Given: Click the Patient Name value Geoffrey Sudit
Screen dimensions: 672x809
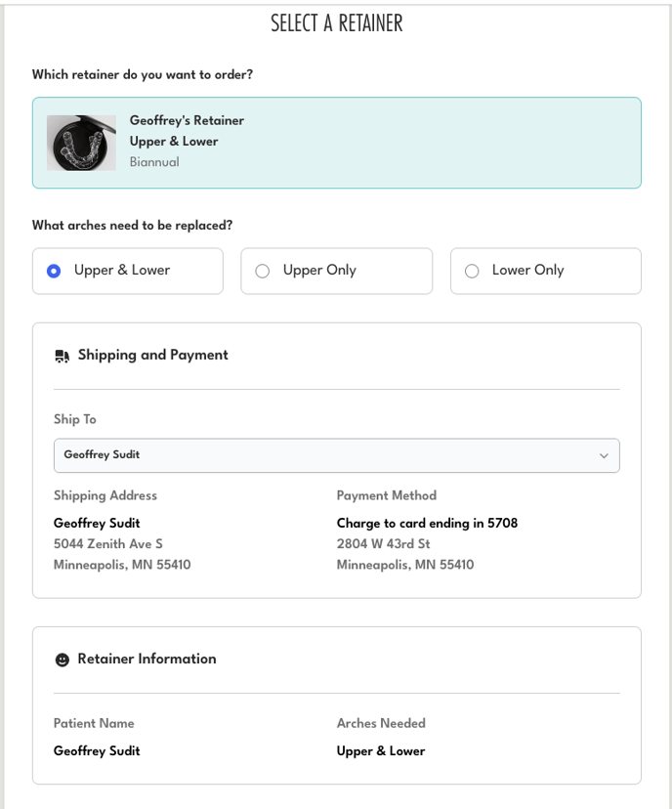Looking at the screenshot, I should click(x=97, y=750).
